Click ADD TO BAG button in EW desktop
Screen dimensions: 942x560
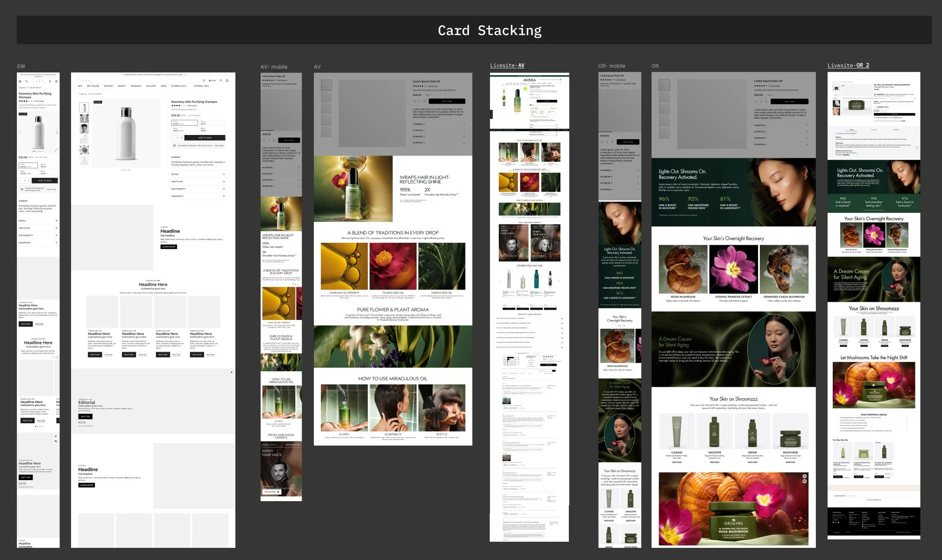[205, 138]
